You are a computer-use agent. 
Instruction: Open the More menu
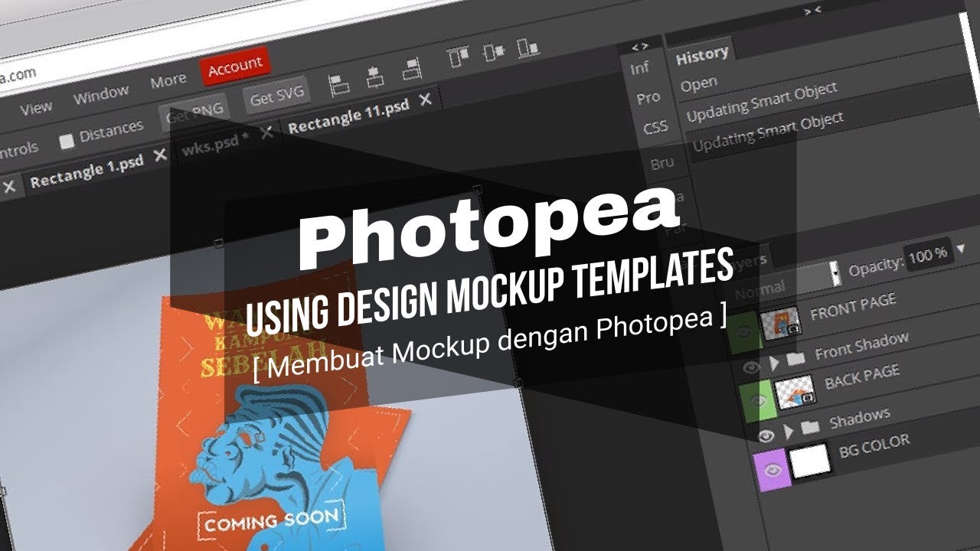click(x=168, y=80)
